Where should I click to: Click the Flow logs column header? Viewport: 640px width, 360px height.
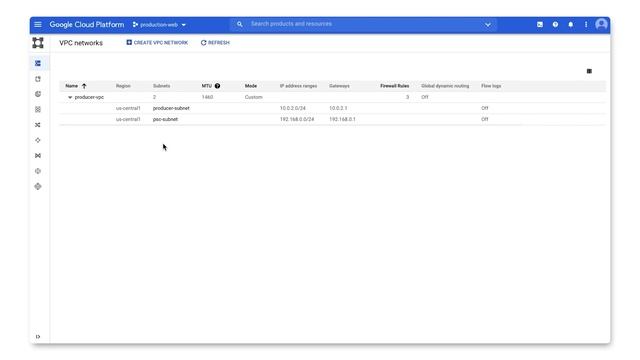(x=491, y=86)
